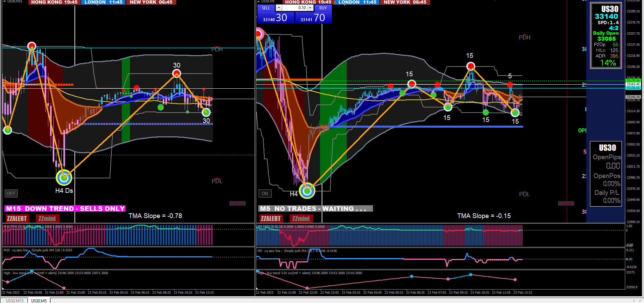The image size is (644, 303).
Task: Increase lot volume with the up arrow
Action: point(310,8)
